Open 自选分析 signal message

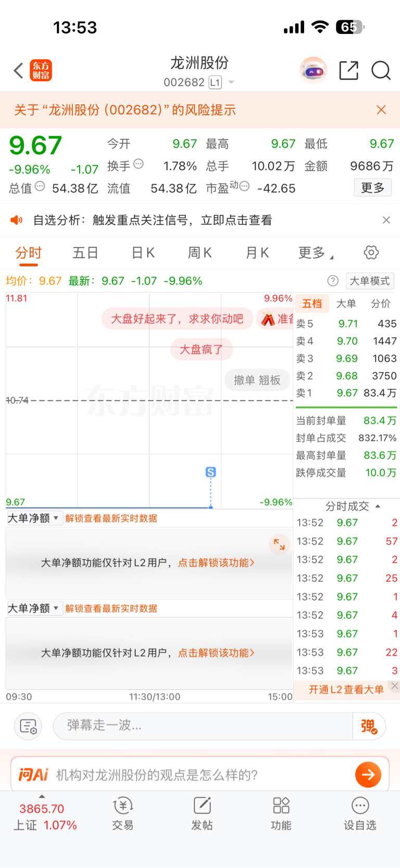point(153,220)
